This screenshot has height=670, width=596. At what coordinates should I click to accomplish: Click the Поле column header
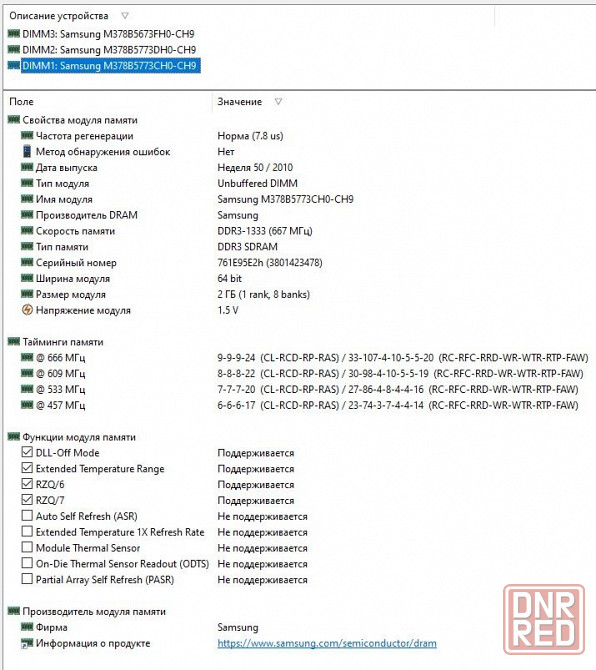21,102
